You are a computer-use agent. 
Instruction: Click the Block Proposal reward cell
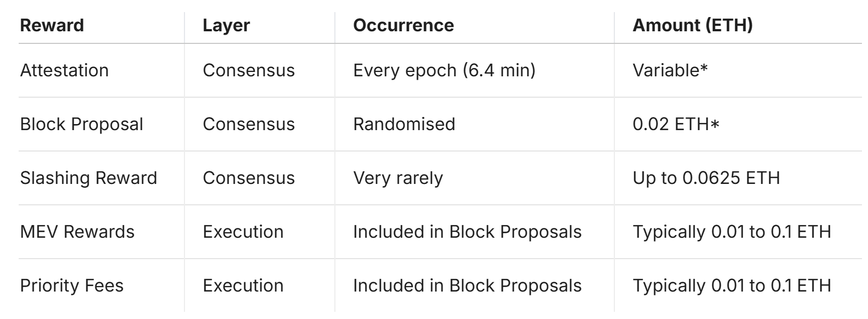click(x=81, y=125)
